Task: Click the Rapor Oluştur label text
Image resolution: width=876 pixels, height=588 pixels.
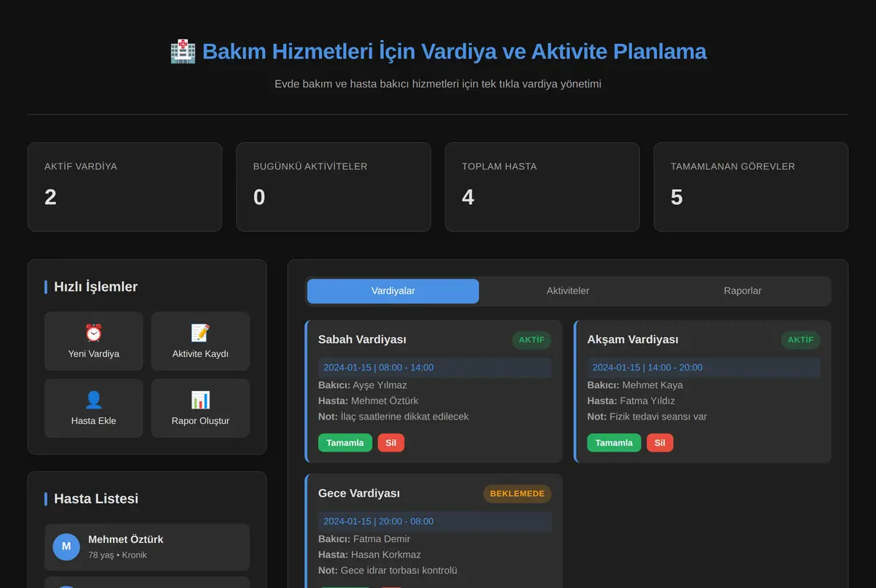Action: (x=200, y=421)
